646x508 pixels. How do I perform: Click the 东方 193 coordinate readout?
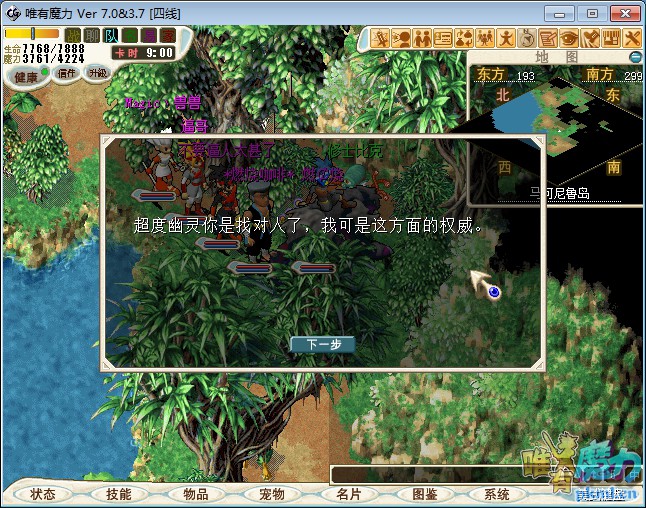pos(506,75)
